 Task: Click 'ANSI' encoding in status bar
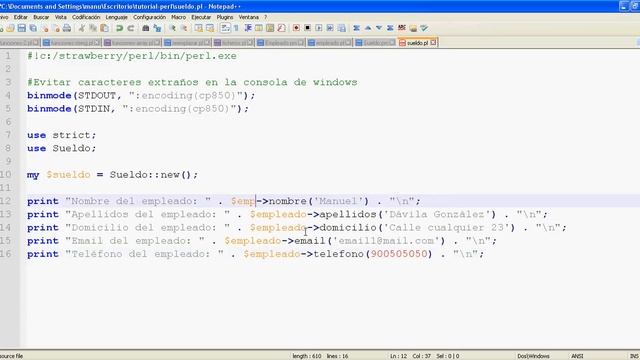[x=577, y=356]
